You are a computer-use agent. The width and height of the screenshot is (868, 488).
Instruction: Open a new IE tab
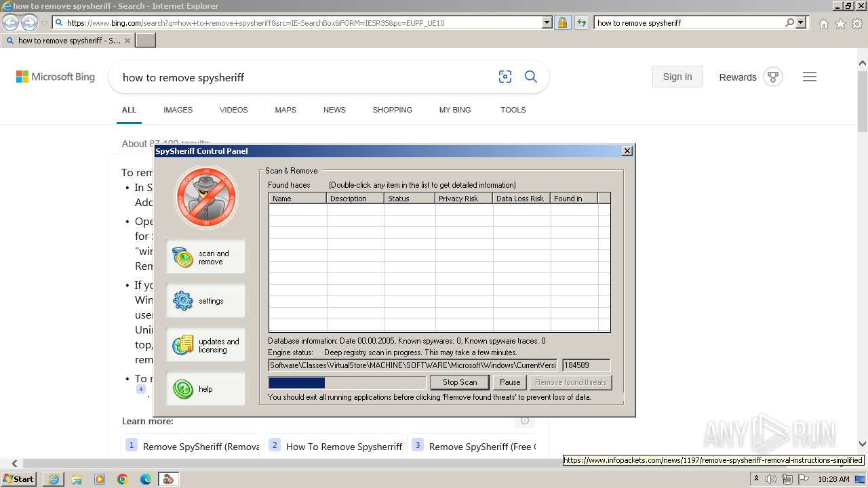click(x=146, y=41)
